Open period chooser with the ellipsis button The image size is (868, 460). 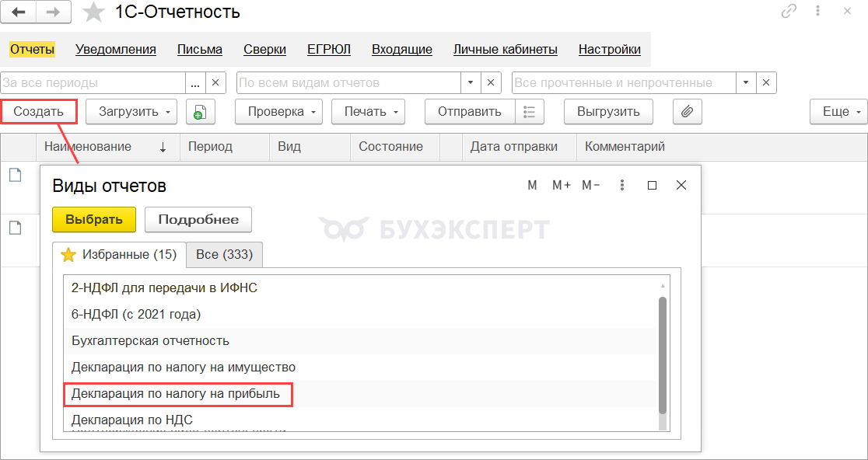click(x=195, y=83)
